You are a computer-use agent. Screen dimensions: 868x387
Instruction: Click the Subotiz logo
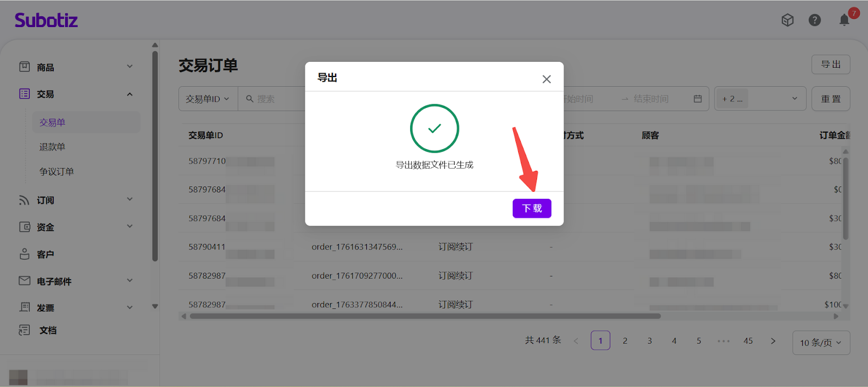coord(46,21)
